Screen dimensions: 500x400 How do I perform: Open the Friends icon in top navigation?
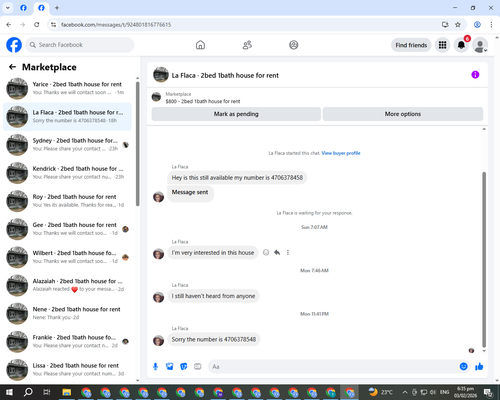pos(247,45)
